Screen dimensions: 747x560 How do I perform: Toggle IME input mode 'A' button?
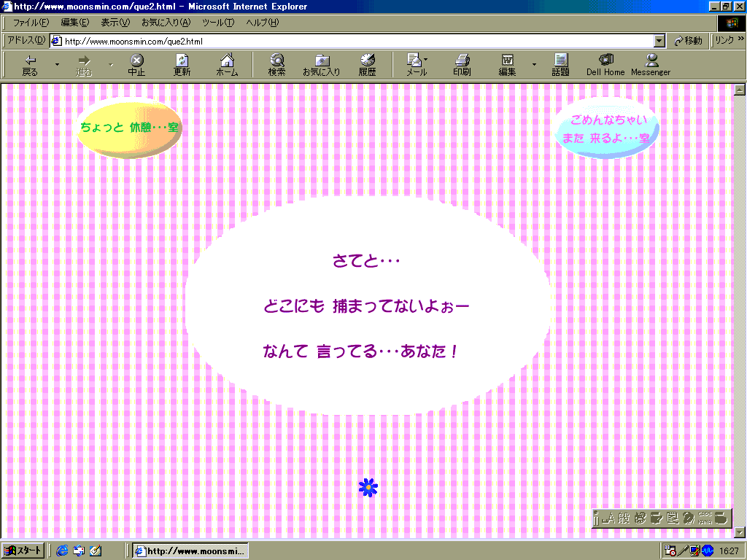click(608, 518)
